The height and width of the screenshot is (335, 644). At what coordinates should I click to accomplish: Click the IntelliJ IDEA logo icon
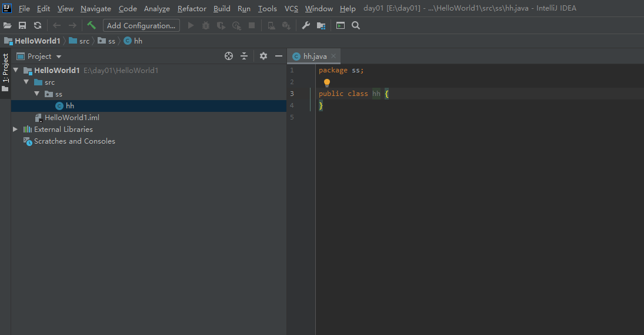(x=7, y=8)
